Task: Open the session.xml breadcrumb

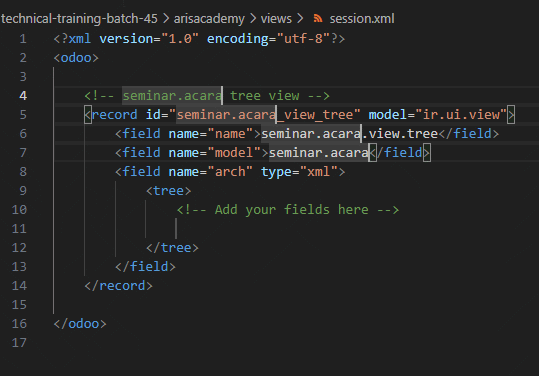Action: [x=362, y=19]
